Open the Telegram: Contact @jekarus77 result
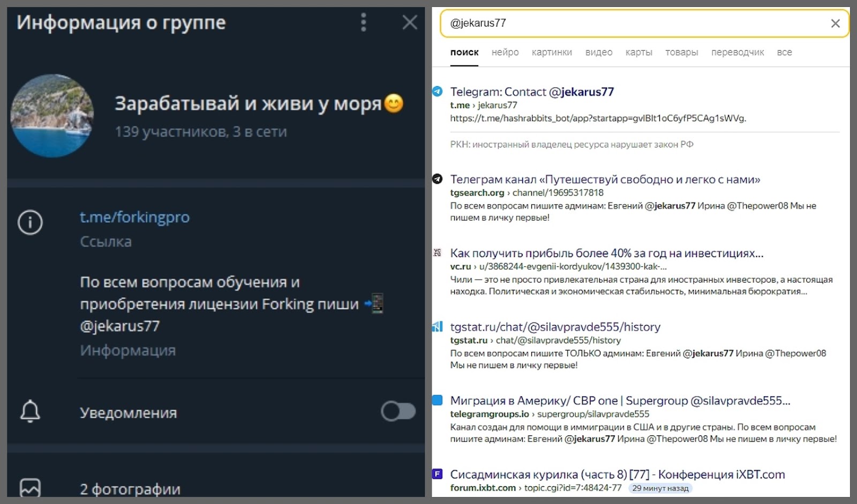 (x=532, y=92)
